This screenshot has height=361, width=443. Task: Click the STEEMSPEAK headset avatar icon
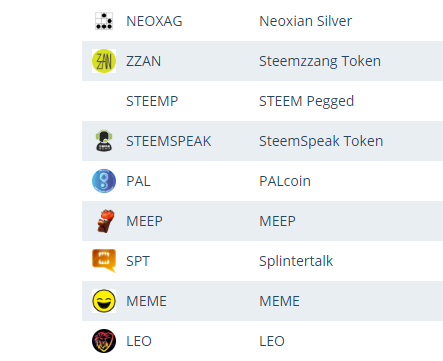[104, 141]
